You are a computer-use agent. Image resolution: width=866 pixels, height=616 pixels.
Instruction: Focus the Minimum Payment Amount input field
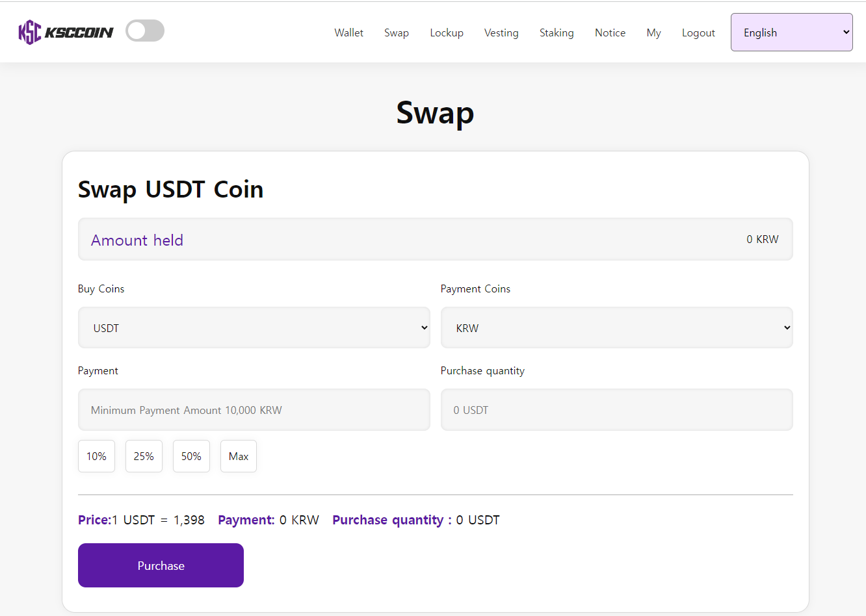(x=254, y=409)
